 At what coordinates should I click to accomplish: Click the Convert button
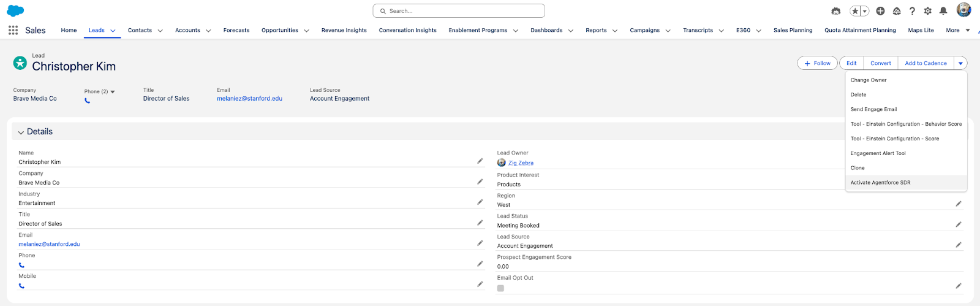coord(880,63)
